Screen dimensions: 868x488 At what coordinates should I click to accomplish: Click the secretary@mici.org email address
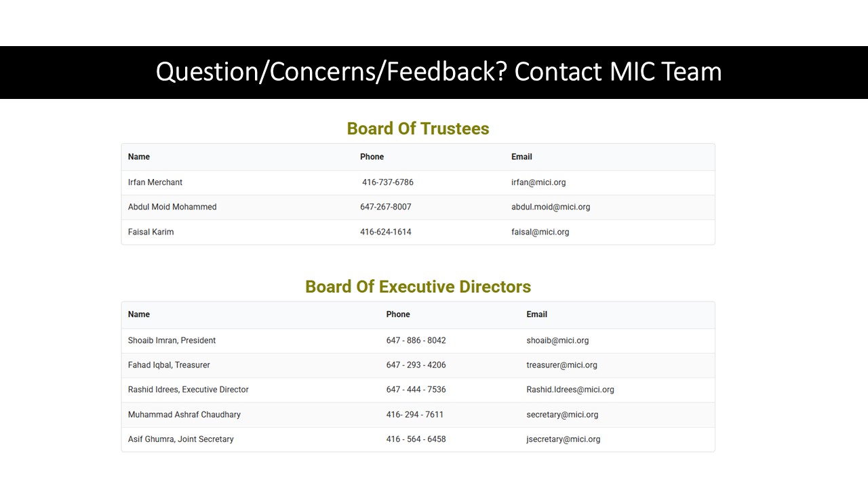coord(562,415)
